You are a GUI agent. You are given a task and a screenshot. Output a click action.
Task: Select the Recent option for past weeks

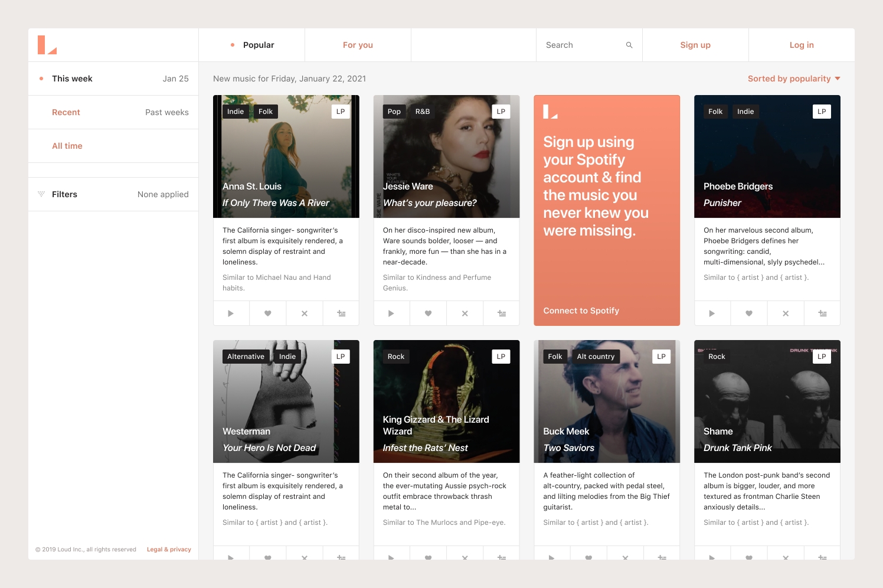pos(66,112)
